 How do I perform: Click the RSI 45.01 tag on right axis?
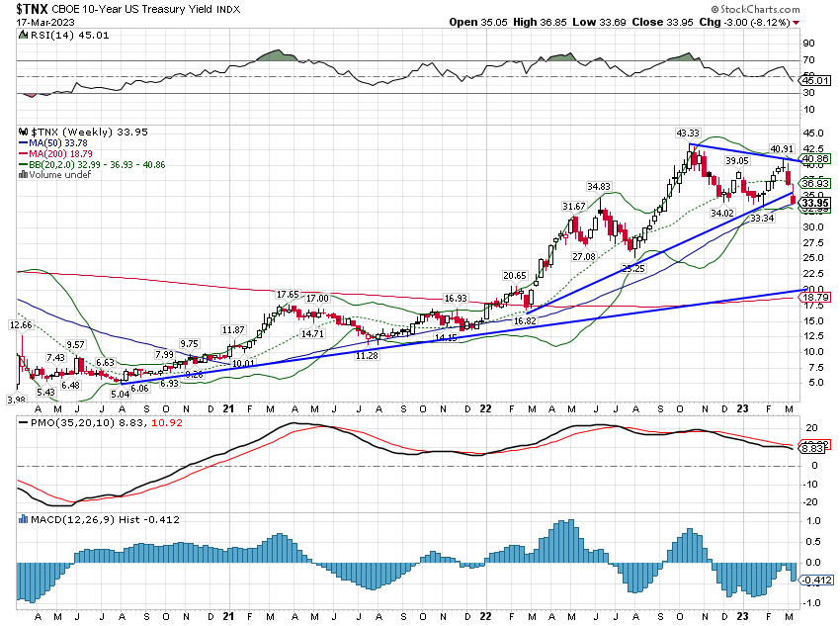point(815,81)
